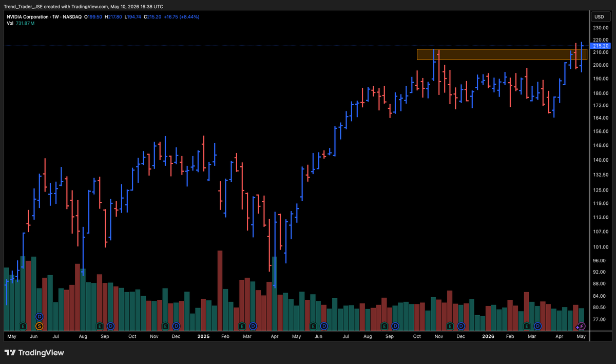
Task: Select the dividend D marker at Dec 2024
Action: pyautogui.click(x=177, y=325)
